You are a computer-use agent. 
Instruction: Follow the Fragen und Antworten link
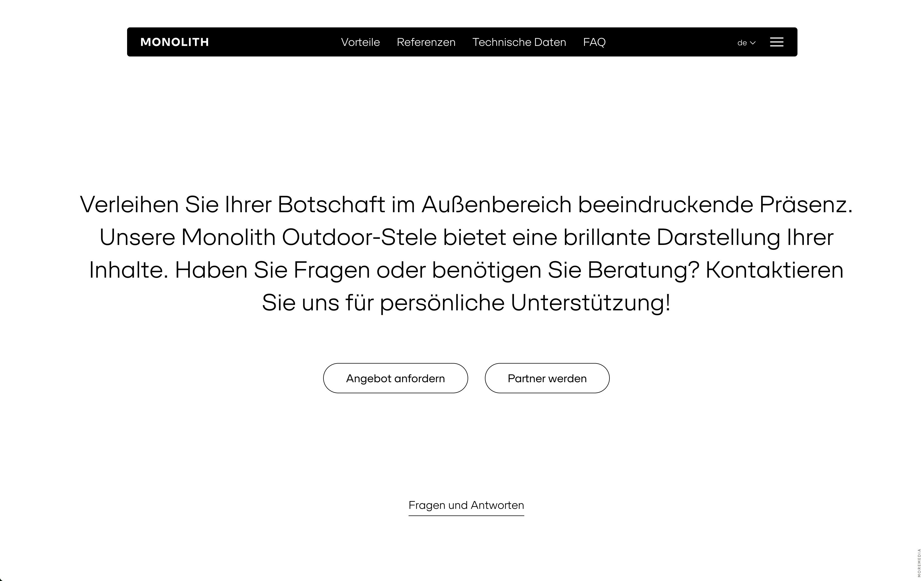[x=466, y=505]
